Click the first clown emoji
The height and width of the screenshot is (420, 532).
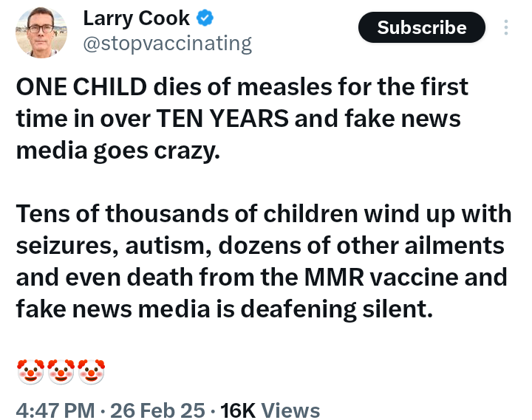tap(30, 371)
